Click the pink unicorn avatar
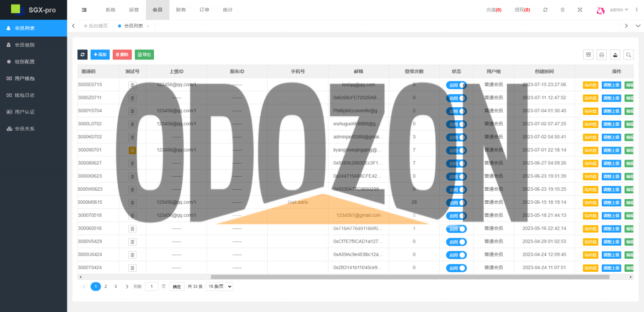The image size is (644, 312). coord(600,10)
